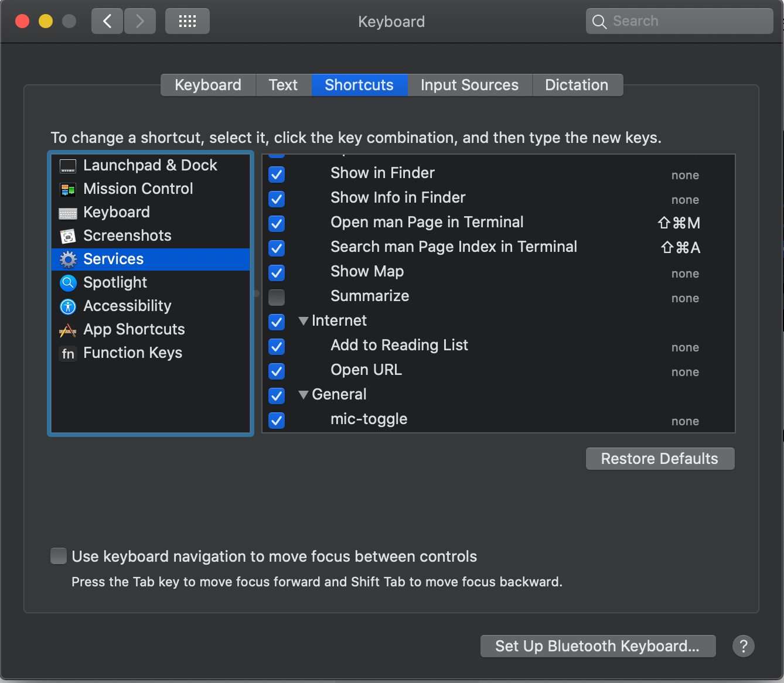The height and width of the screenshot is (683, 784).
Task: Open the Dictation tab
Action: (x=577, y=85)
